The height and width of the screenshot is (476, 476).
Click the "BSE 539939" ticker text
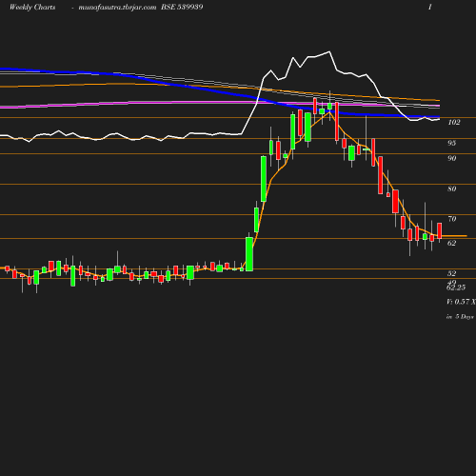coord(182,7)
